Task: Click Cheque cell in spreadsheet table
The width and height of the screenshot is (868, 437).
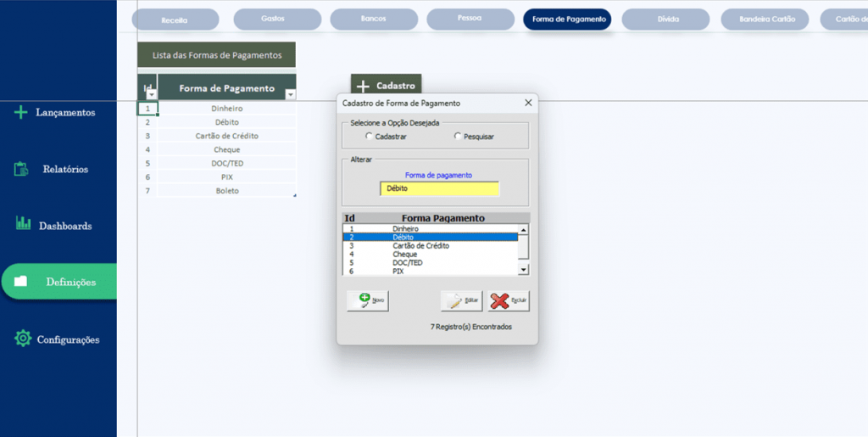Action: pos(227,149)
